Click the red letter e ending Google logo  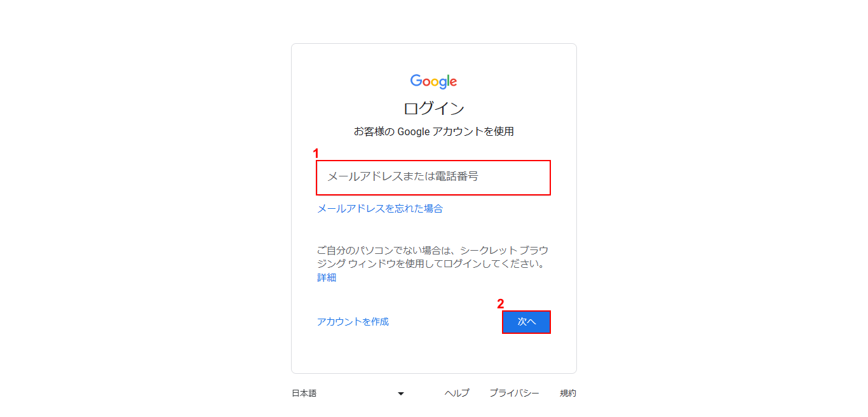(454, 83)
